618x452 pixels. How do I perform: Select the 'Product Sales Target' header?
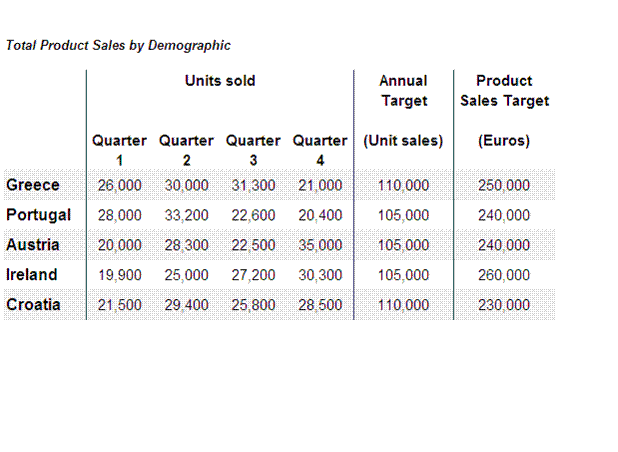point(504,90)
